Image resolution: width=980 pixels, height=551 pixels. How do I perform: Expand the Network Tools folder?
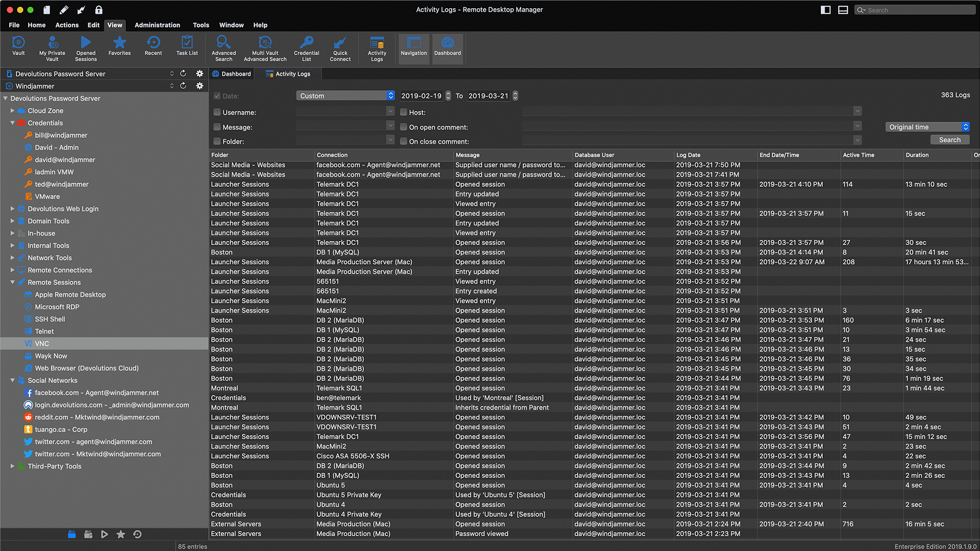coord(12,258)
